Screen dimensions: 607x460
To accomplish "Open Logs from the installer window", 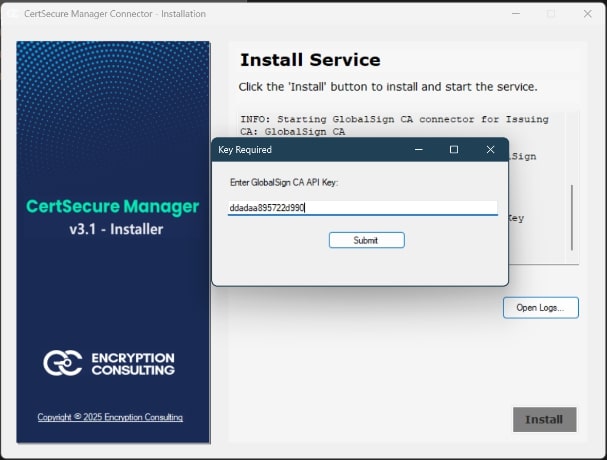I will 541,308.
